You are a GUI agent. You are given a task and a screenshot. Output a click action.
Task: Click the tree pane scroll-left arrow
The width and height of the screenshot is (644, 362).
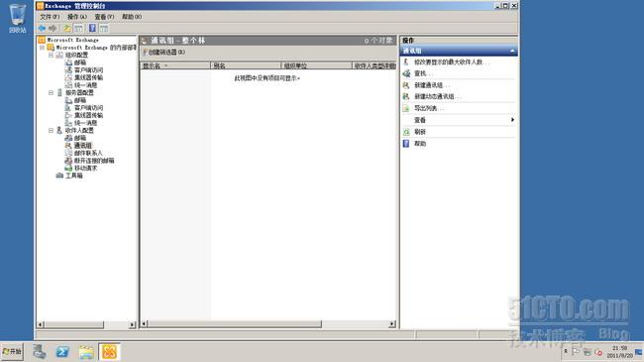41,324
